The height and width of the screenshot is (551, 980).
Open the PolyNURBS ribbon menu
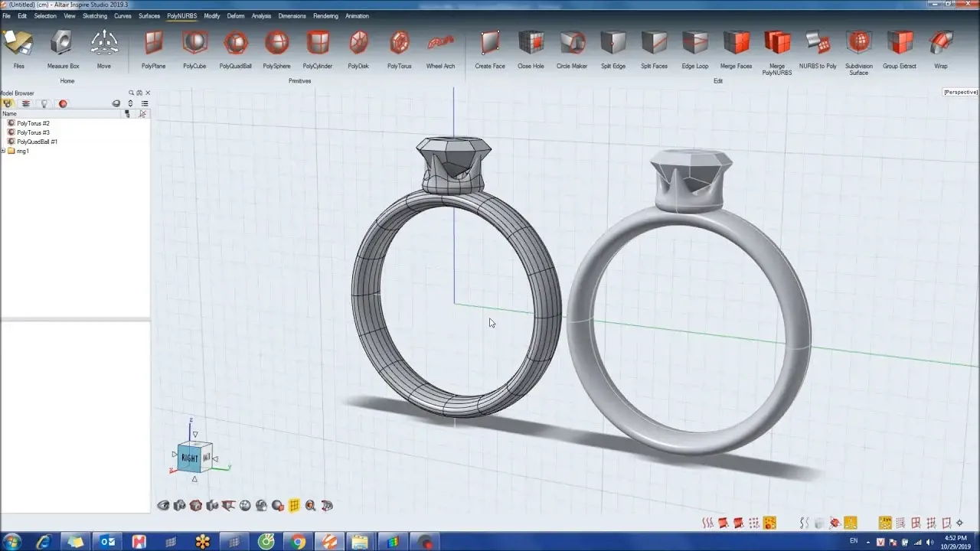[x=181, y=15]
